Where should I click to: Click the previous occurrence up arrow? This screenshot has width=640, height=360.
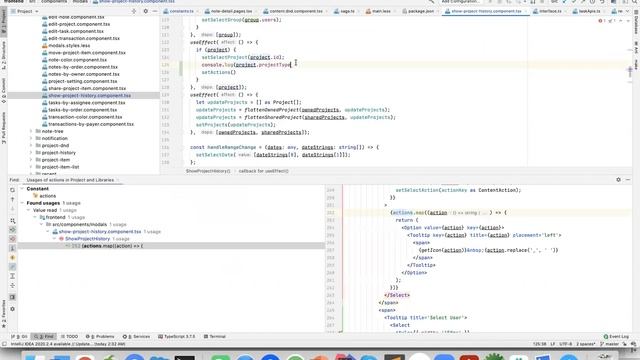pyautogui.click(x=12, y=200)
